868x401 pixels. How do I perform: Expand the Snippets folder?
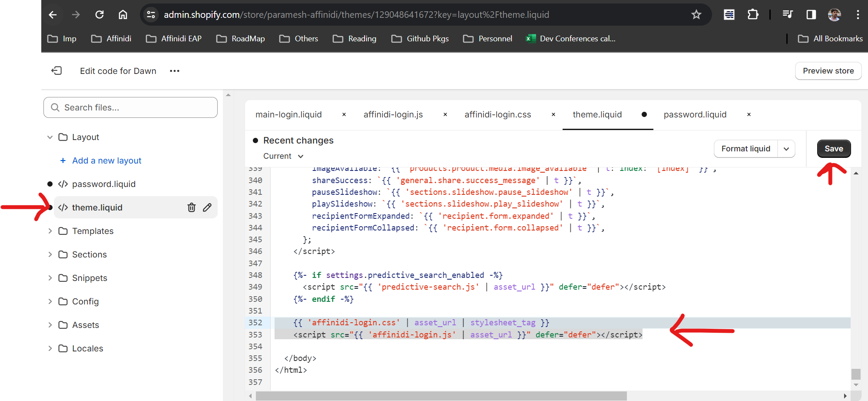[50, 278]
